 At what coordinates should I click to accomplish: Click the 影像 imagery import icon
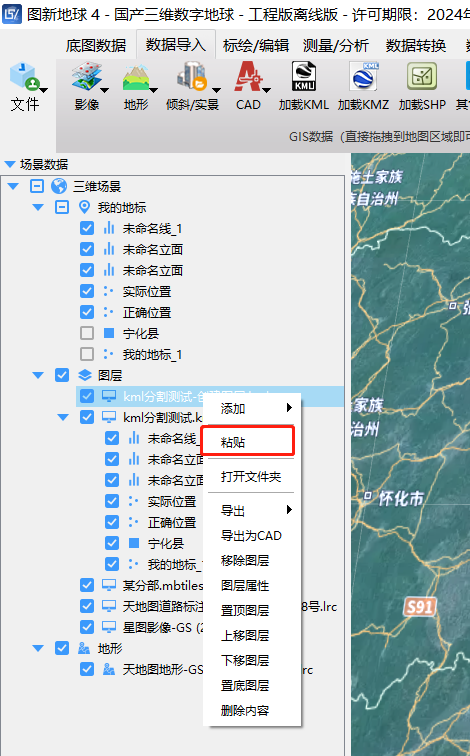click(x=87, y=77)
